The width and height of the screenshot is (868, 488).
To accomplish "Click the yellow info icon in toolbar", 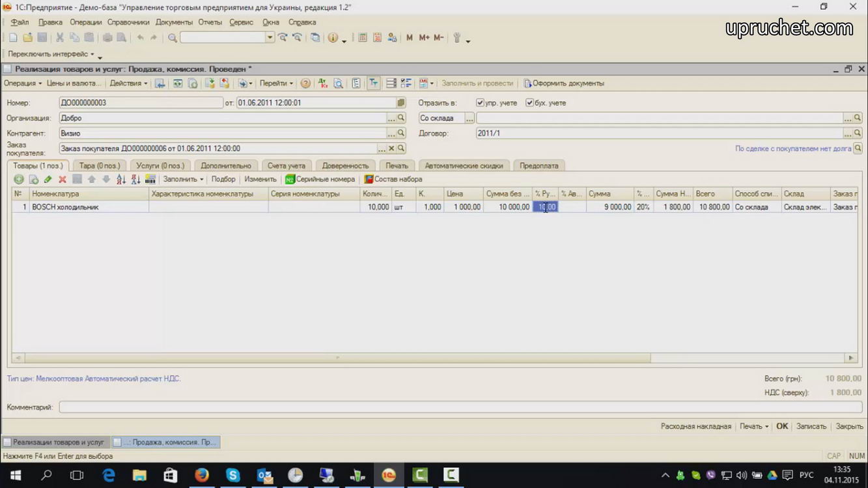I will (333, 38).
